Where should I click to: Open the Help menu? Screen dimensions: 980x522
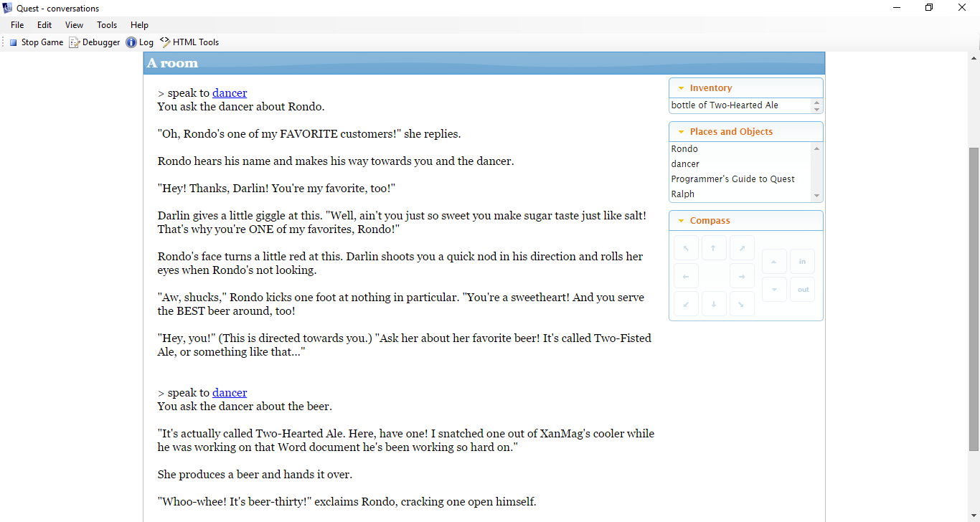[139, 25]
